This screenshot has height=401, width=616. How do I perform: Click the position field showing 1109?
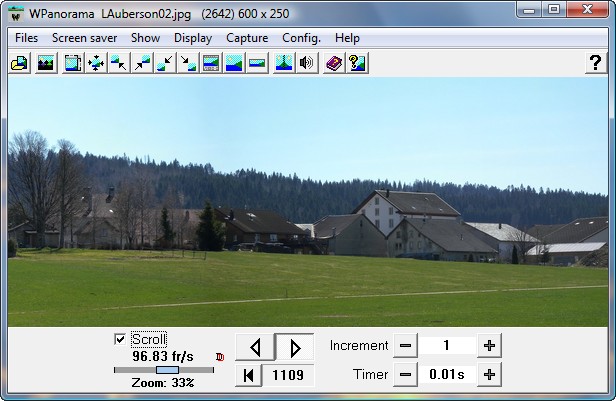coord(288,375)
